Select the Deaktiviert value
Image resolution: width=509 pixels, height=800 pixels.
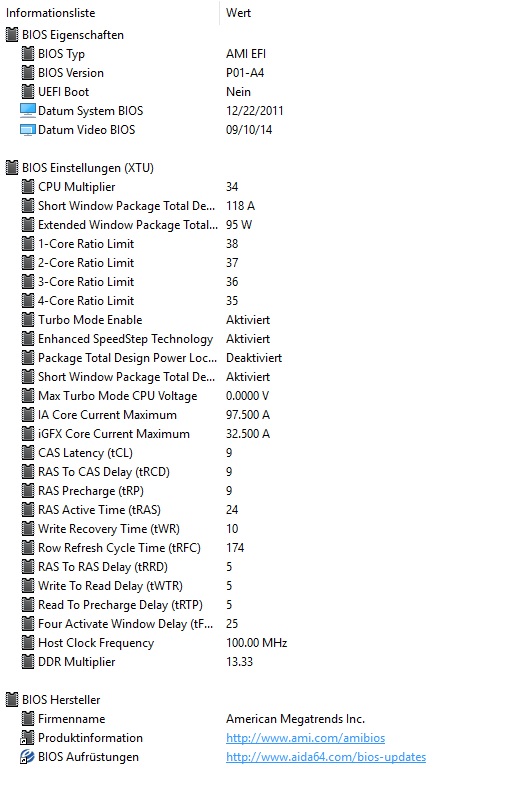[254, 357]
